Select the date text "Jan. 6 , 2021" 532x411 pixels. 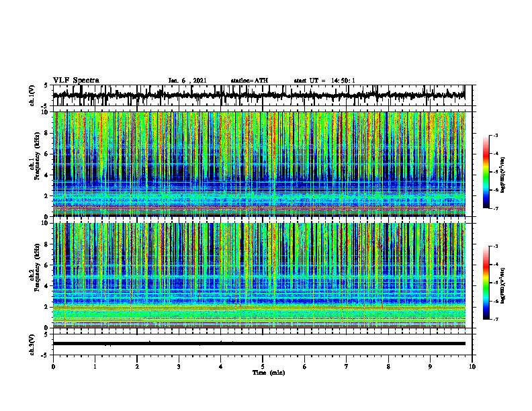[187, 81]
